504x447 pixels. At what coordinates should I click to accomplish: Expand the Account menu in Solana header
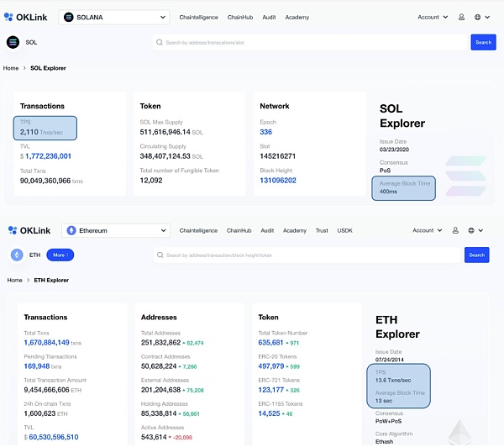431,17
